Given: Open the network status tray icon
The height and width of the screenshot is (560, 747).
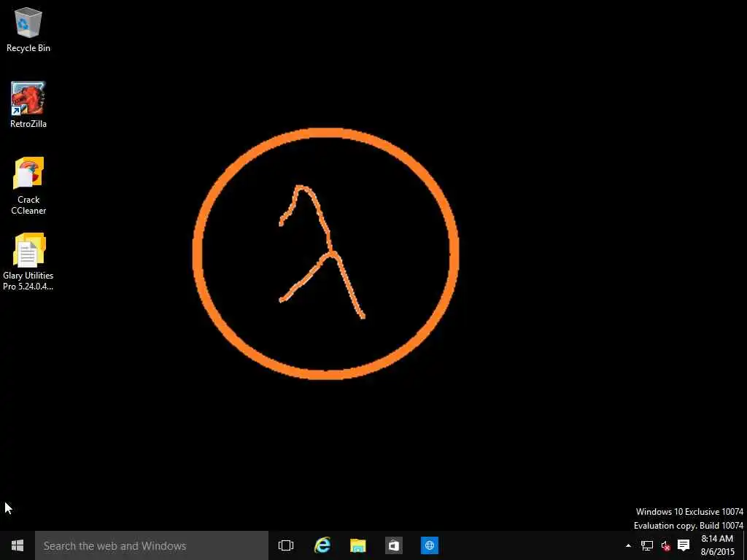Looking at the screenshot, I should click(x=646, y=545).
